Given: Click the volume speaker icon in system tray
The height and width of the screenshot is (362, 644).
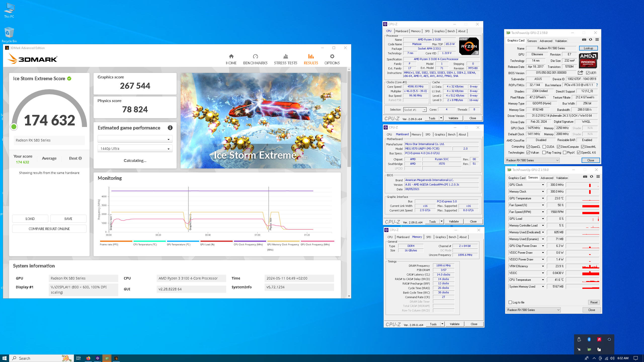Looking at the screenshot, I should pos(612,358).
